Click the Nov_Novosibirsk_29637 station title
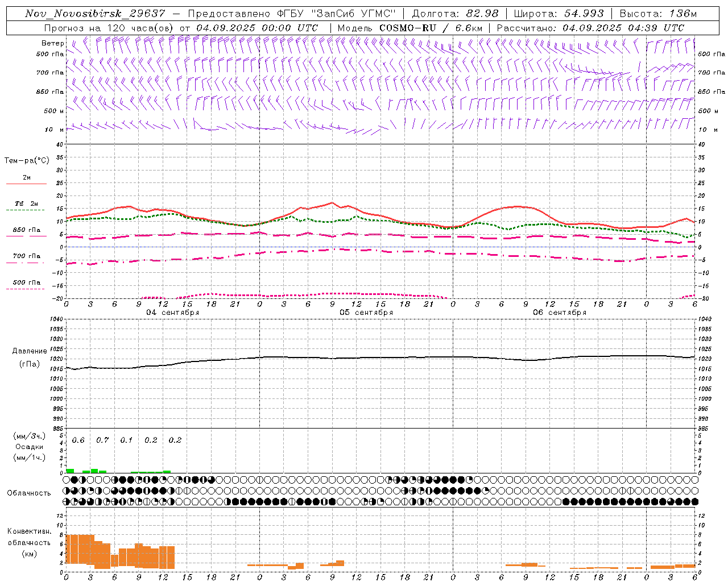728x582 pixels. (95, 14)
